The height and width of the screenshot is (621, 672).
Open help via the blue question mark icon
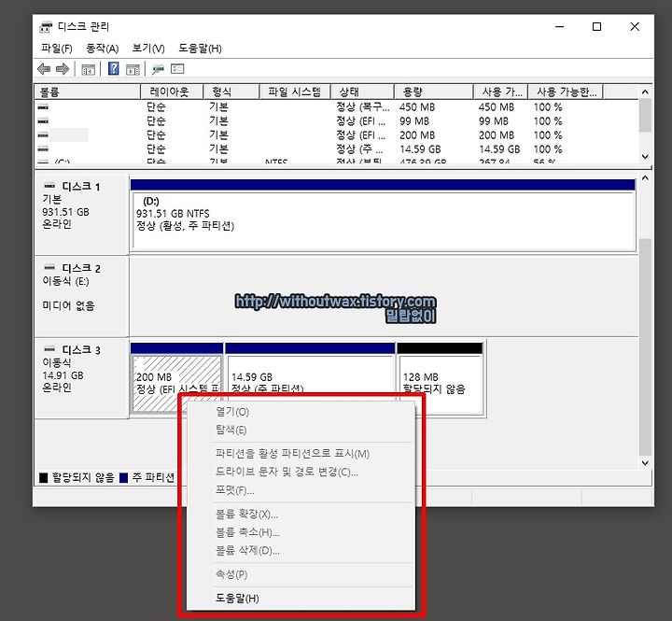[x=114, y=68]
